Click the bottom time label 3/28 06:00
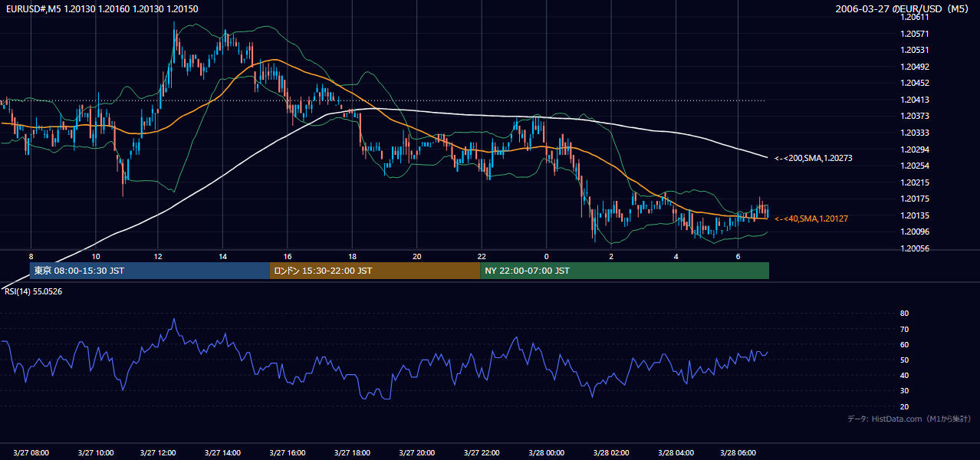Image resolution: width=980 pixels, height=460 pixels. pos(740,452)
